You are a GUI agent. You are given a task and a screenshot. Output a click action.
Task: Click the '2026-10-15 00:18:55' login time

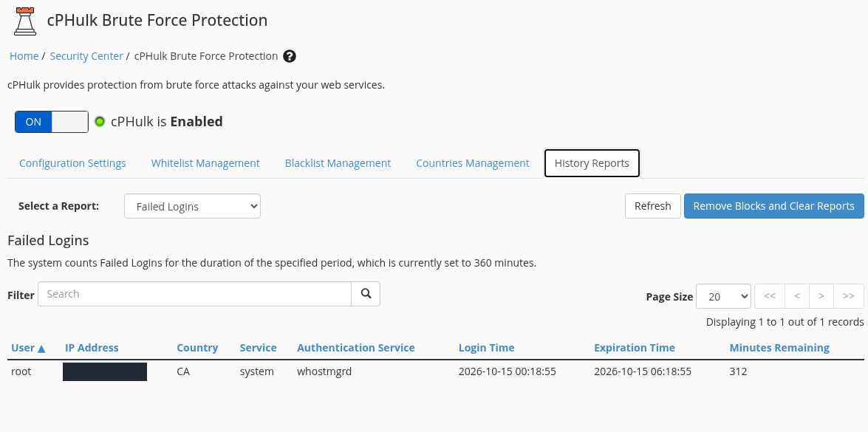click(x=507, y=371)
